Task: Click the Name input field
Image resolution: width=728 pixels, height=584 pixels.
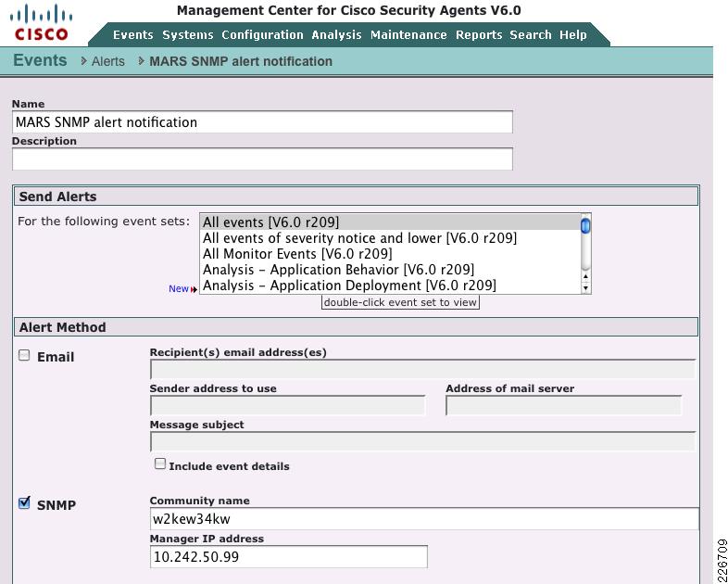Action: coord(262,122)
